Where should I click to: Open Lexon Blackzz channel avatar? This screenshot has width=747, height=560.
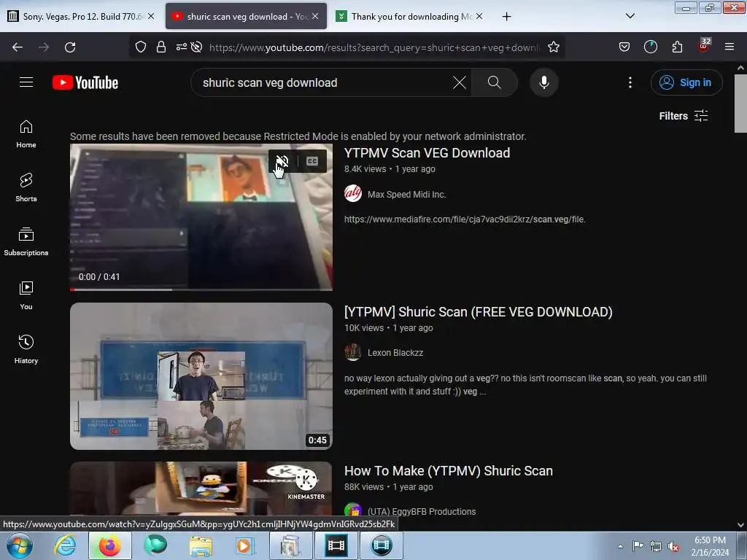[x=353, y=353]
